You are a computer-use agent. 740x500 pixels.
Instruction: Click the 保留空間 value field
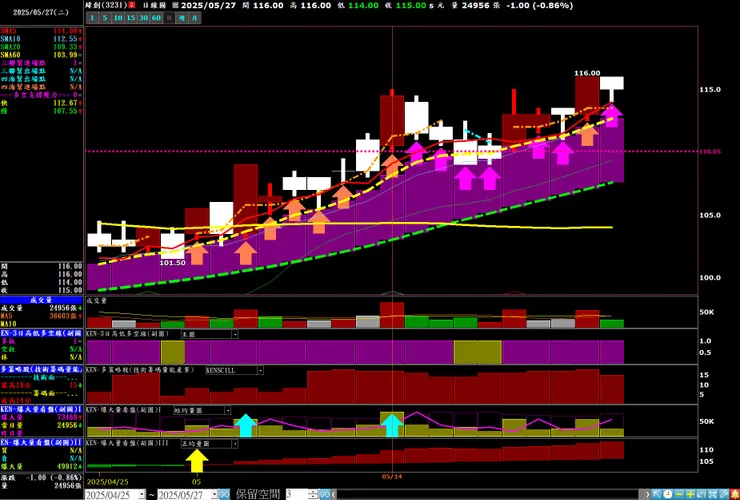click(296, 494)
